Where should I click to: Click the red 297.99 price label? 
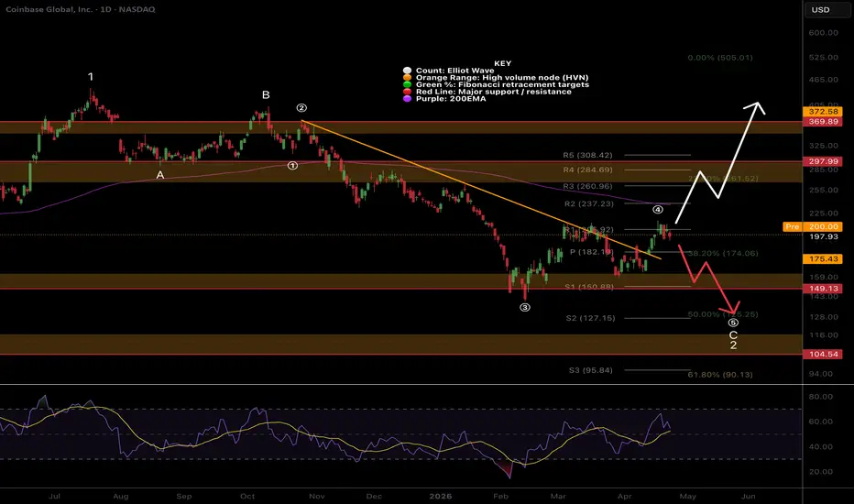pos(823,161)
